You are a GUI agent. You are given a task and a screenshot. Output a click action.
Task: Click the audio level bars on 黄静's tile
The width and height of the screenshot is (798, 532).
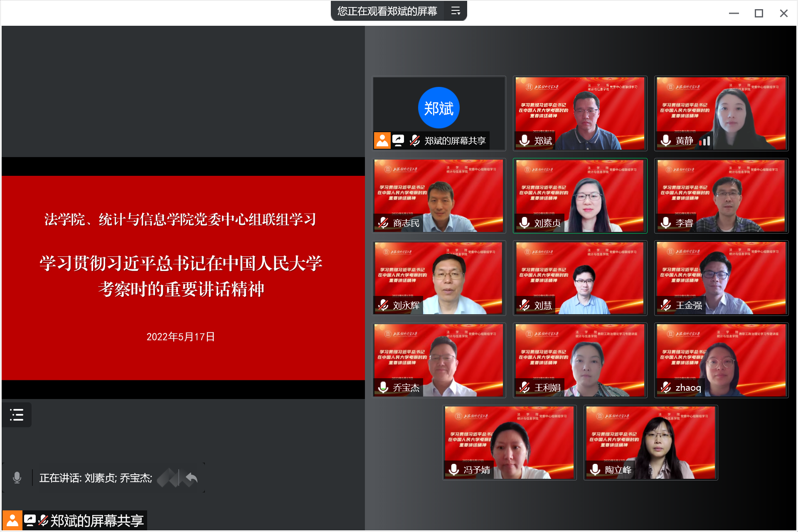[x=704, y=141]
